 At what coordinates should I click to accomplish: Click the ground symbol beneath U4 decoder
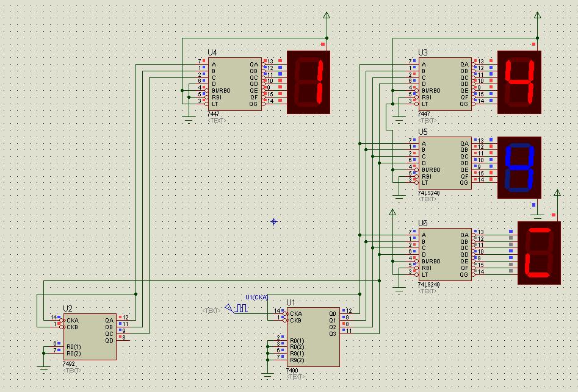pyautogui.click(x=189, y=120)
